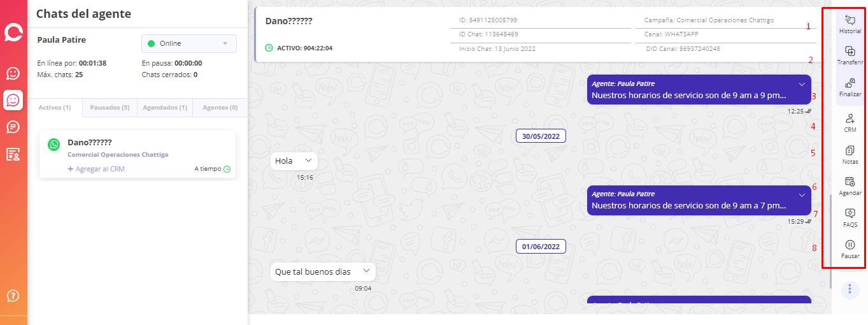Viewport: 868px width, 325px height.
Task: Click the Chattigo logo in the sidebar
Action: click(13, 32)
